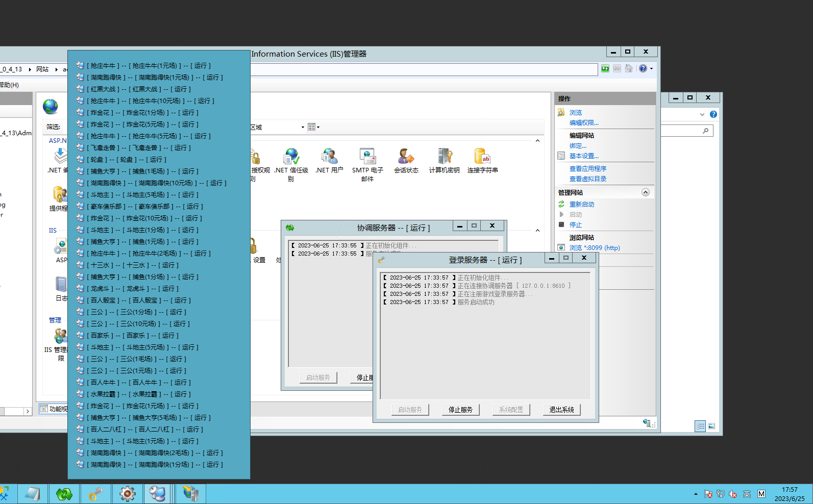Switch to thumbnail view at bottom right

[712, 426]
